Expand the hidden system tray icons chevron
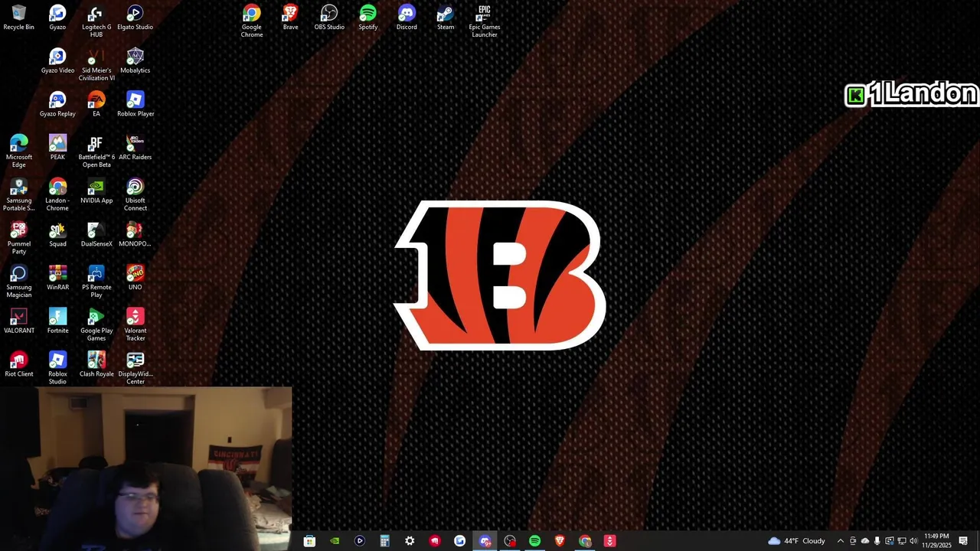Image resolution: width=980 pixels, height=551 pixels. click(x=841, y=541)
